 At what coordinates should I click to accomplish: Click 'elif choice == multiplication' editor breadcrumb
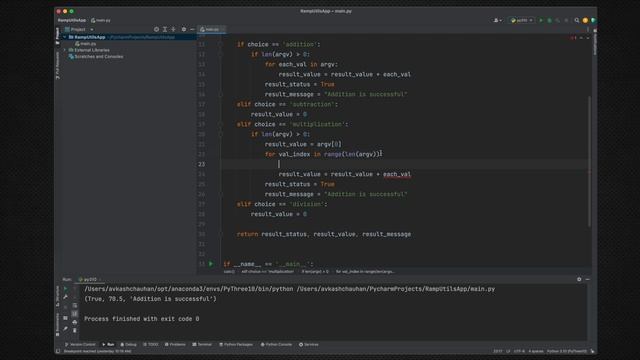point(267,271)
